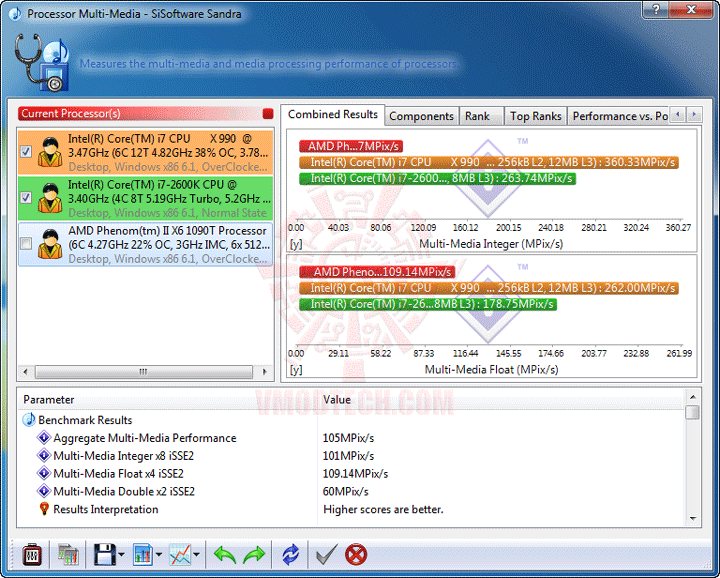
Task: Click the Multi-Media Float x4 diamond icon
Action: tap(44, 473)
